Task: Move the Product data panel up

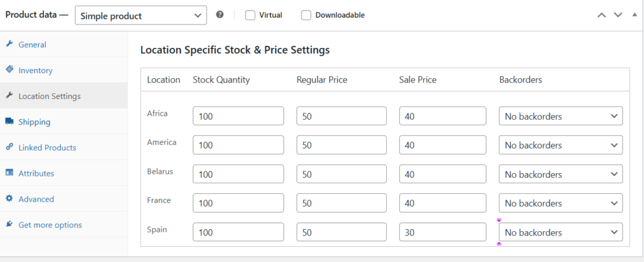Action: [602, 15]
